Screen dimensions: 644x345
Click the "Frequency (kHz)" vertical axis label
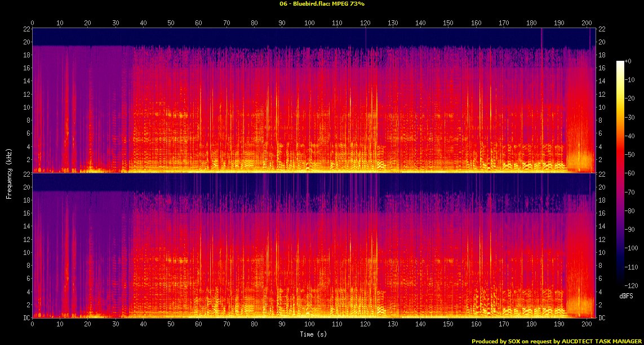click(9, 172)
